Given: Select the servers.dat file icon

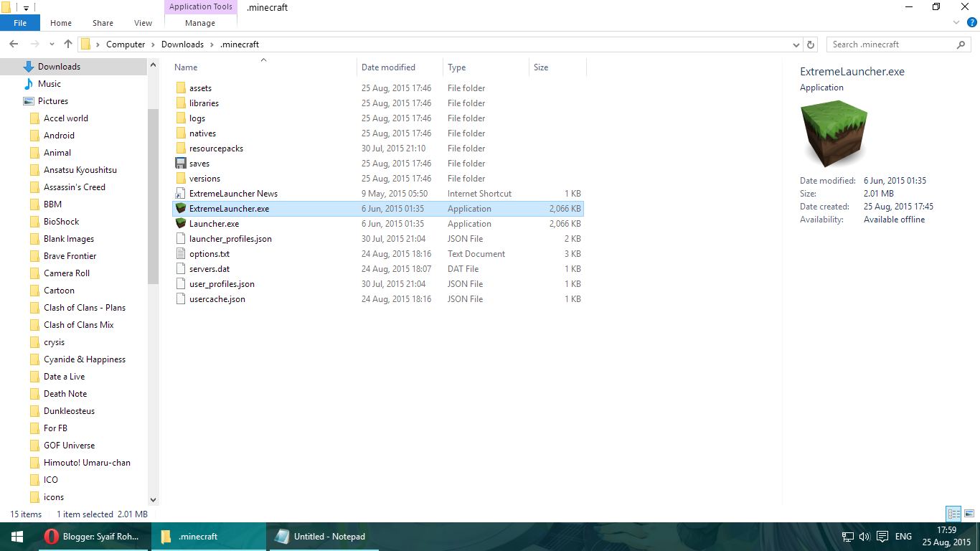Looking at the screenshot, I should 181,269.
